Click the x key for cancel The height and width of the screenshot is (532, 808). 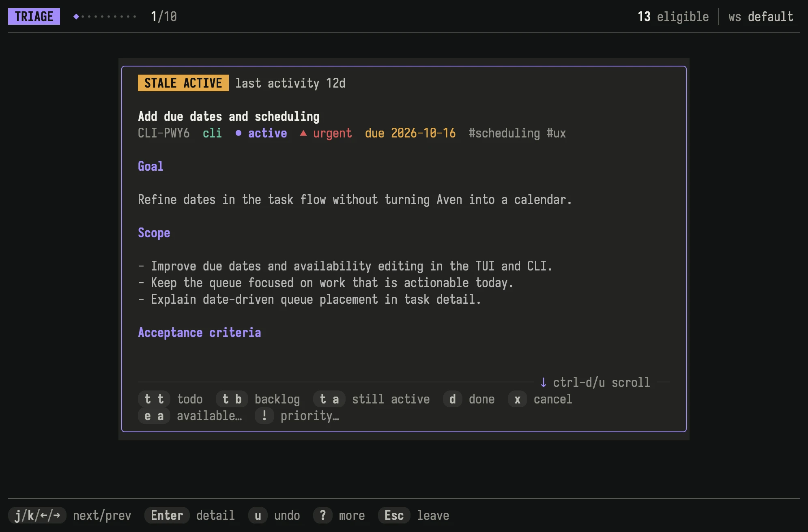[x=518, y=399]
